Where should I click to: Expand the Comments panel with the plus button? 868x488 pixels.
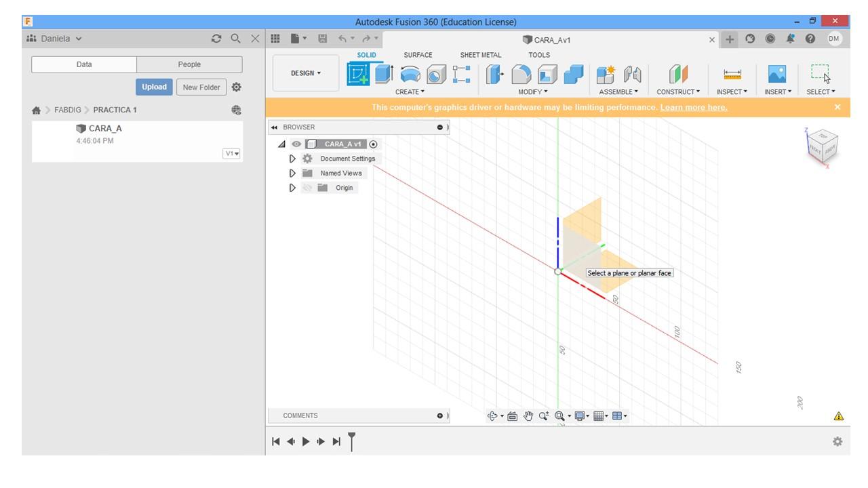click(x=440, y=415)
